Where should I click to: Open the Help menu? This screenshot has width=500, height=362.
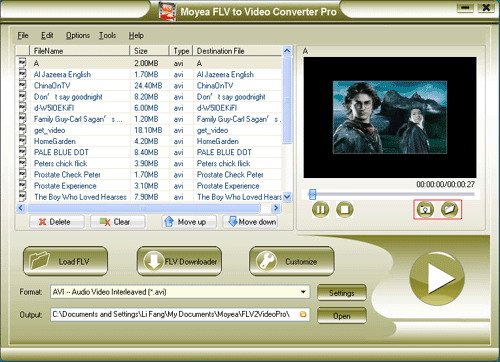pyautogui.click(x=136, y=35)
